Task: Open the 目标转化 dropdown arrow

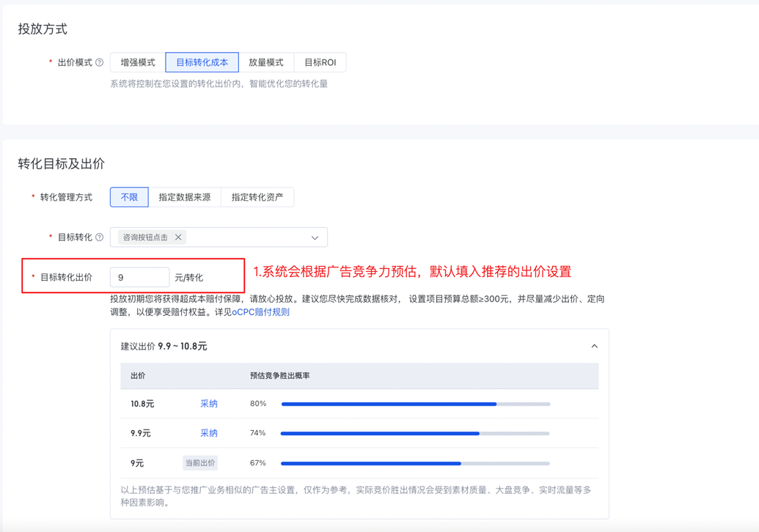Action: click(x=315, y=238)
